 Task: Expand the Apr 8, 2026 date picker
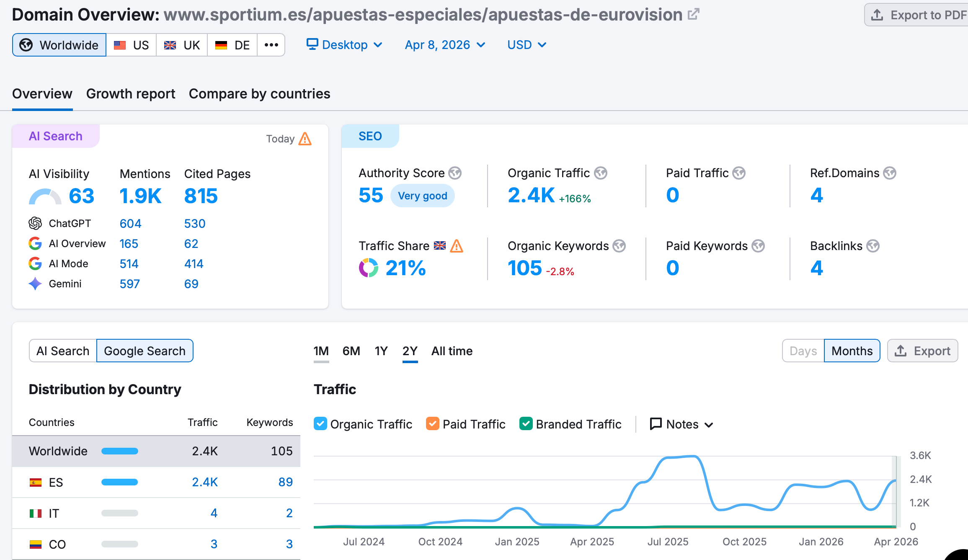tap(445, 45)
